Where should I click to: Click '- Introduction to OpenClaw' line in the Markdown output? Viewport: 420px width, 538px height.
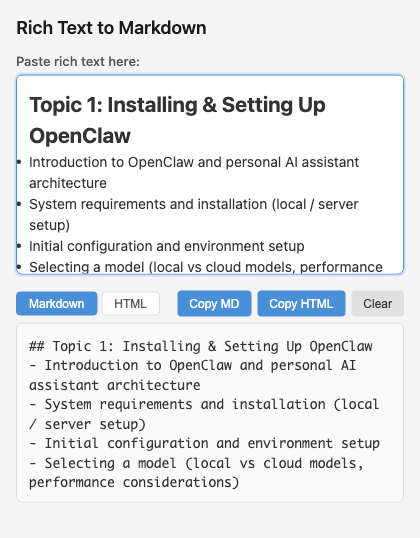pos(193,375)
